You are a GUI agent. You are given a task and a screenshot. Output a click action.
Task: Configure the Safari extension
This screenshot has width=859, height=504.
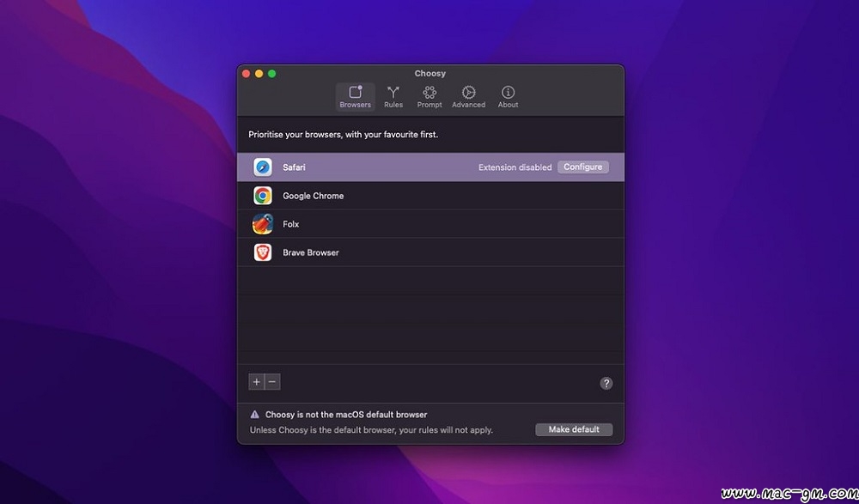[583, 167]
